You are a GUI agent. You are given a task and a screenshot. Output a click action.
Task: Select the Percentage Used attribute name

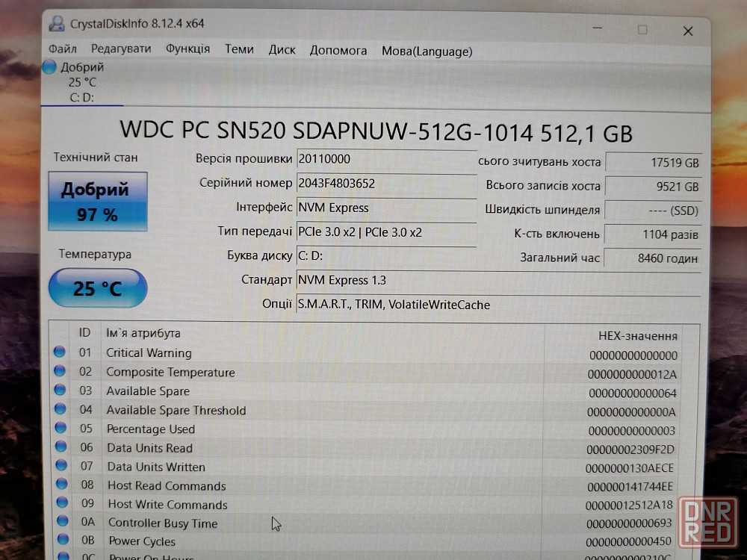point(151,429)
